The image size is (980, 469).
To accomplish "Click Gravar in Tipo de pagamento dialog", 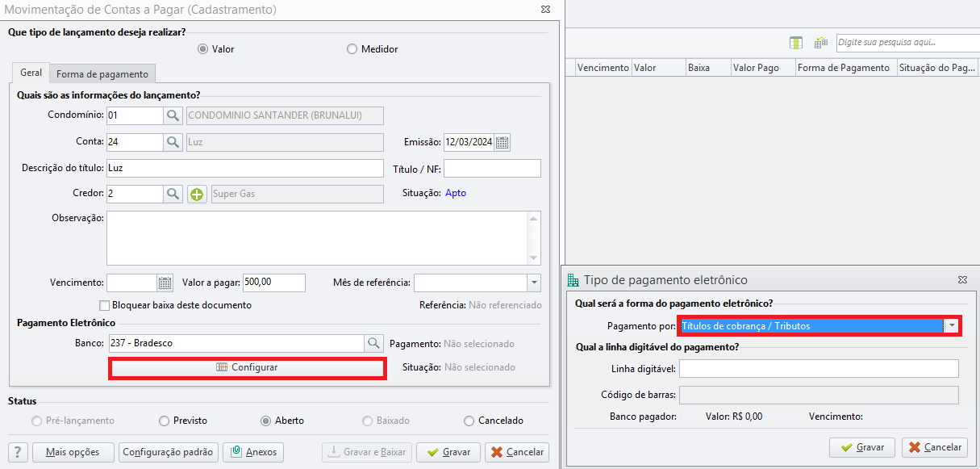I will [861, 447].
